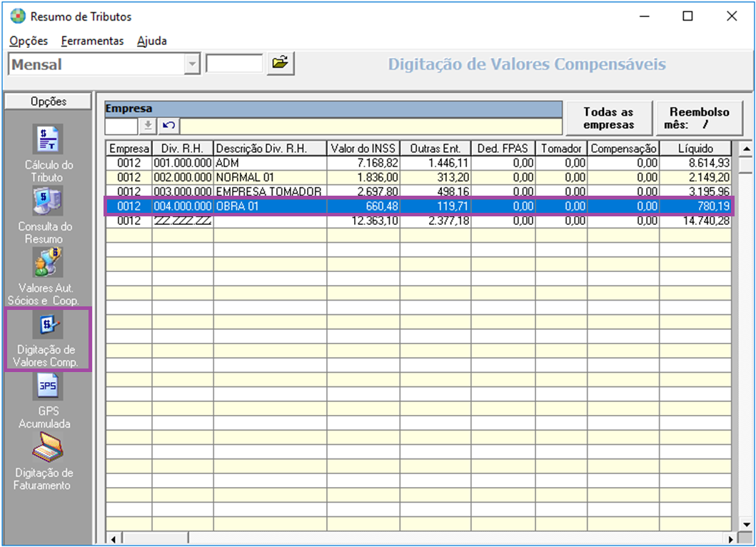Viewport: 756px width, 547px height.
Task: Open the Ajuda menu
Action: 152,41
